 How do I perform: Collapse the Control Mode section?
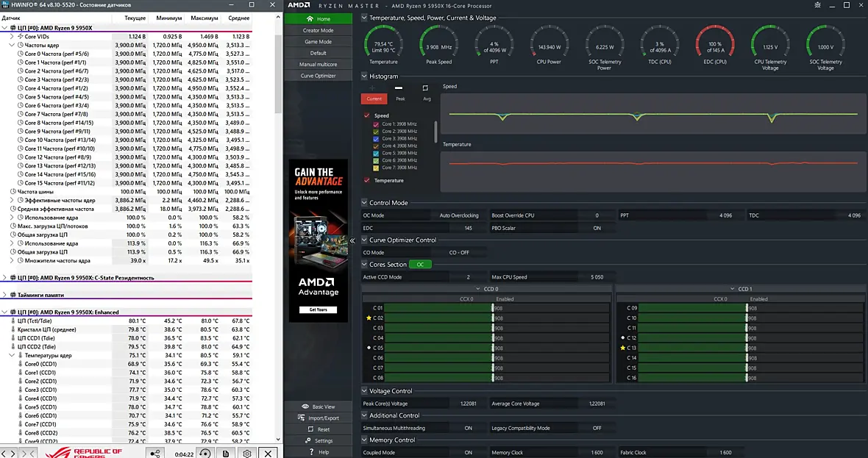pyautogui.click(x=364, y=203)
